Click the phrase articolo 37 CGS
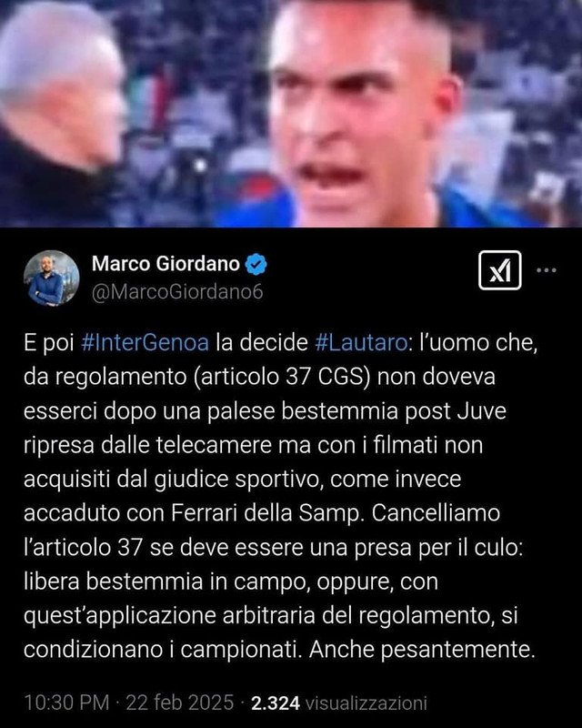 [281, 377]
